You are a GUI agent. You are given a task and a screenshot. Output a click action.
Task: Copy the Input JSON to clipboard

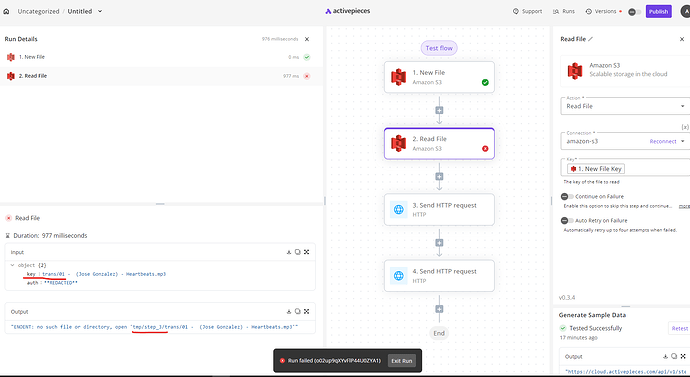tap(297, 252)
